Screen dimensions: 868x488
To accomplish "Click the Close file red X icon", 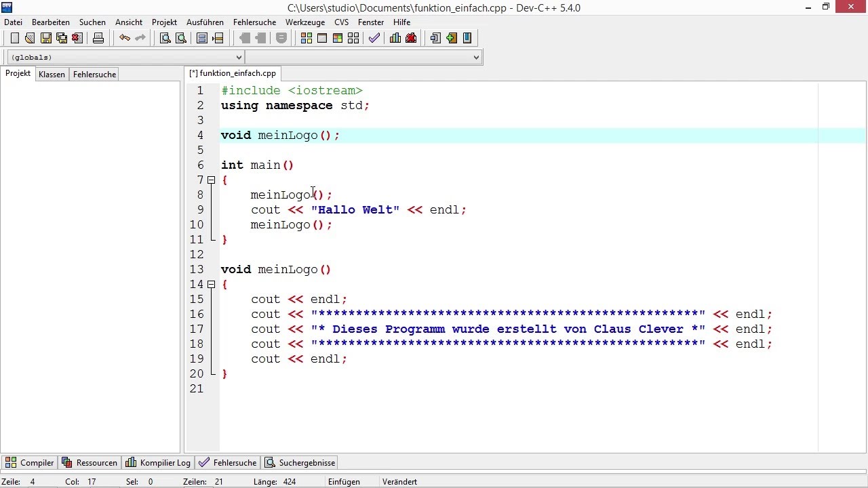I will click(77, 38).
